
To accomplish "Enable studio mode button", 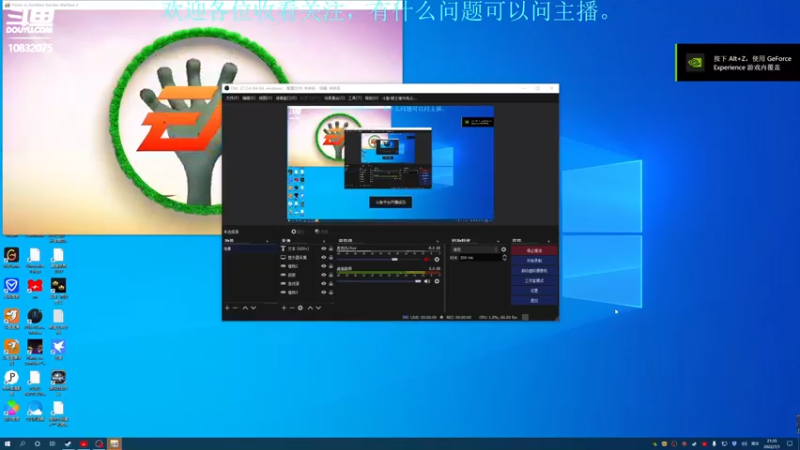I will [x=534, y=281].
